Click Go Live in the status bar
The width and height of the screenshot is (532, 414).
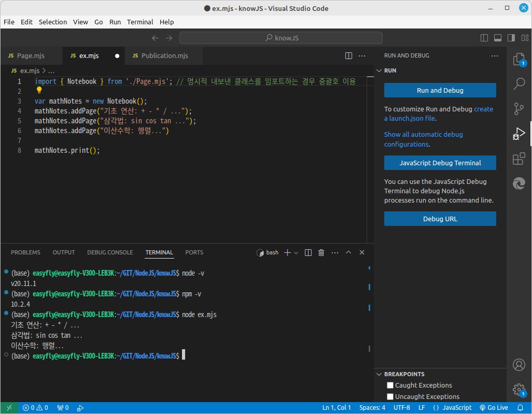(x=494, y=408)
